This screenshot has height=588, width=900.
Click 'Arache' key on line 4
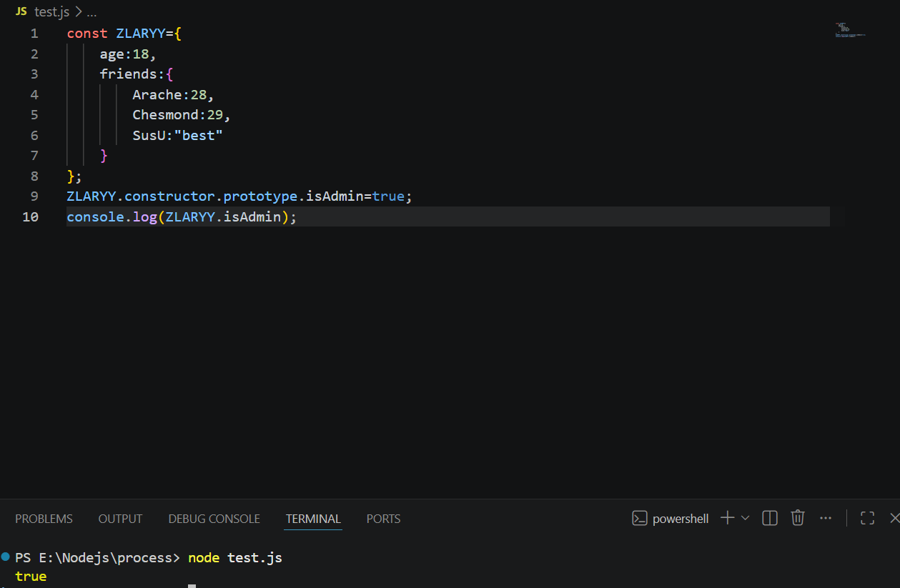point(157,94)
